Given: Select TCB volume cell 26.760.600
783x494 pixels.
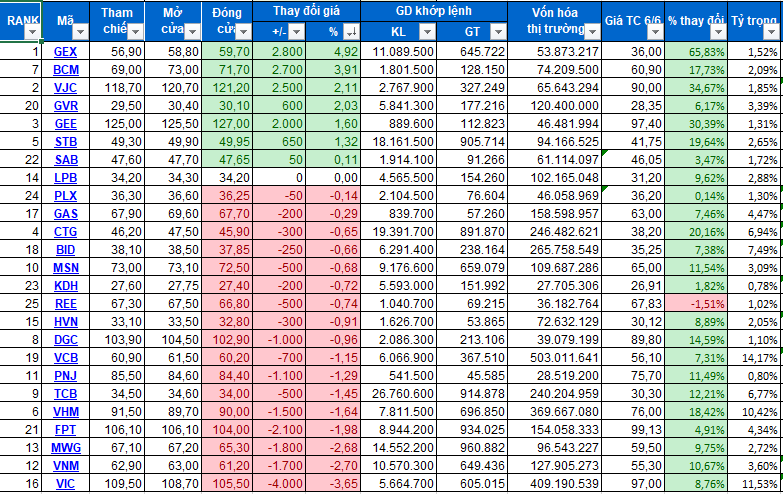Looking at the screenshot, I should [398, 394].
